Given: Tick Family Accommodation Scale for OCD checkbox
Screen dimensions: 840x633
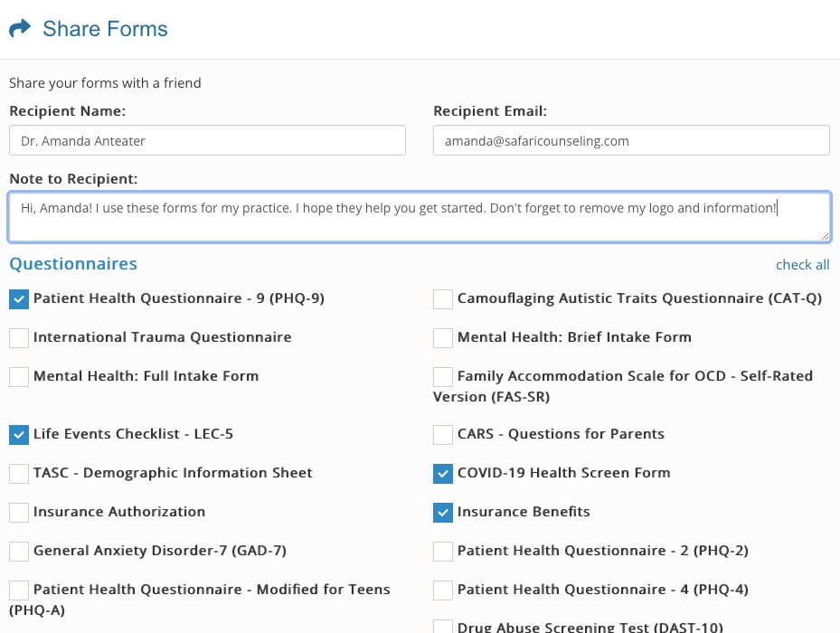Looking at the screenshot, I should (x=443, y=377).
